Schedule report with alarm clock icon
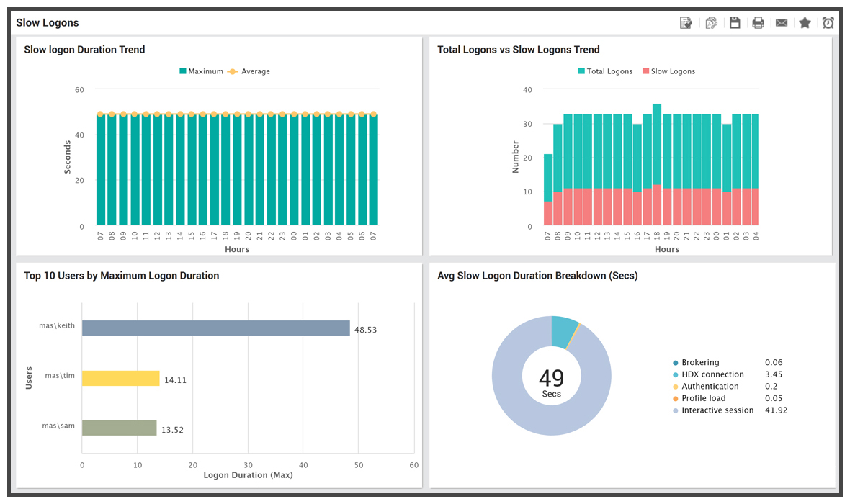Image resolution: width=850 pixels, height=504 pixels. click(x=828, y=23)
